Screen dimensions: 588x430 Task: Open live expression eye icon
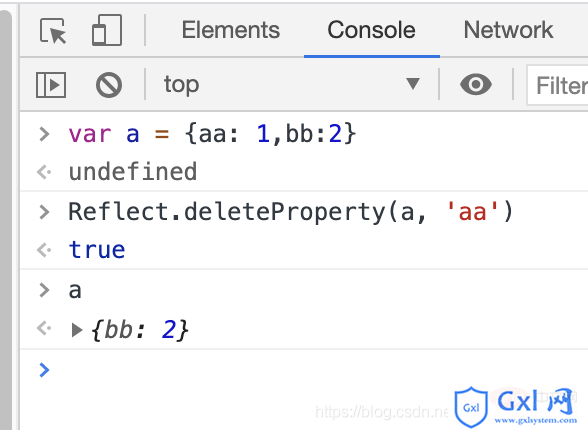(x=476, y=85)
